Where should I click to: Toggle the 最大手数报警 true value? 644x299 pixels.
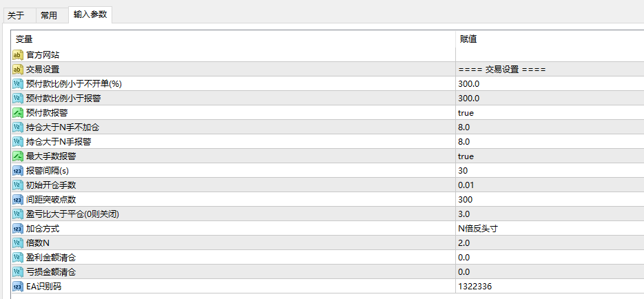click(x=550, y=156)
